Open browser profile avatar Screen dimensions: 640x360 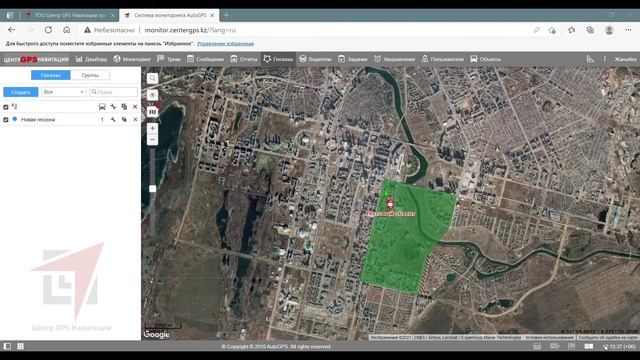coord(609,30)
